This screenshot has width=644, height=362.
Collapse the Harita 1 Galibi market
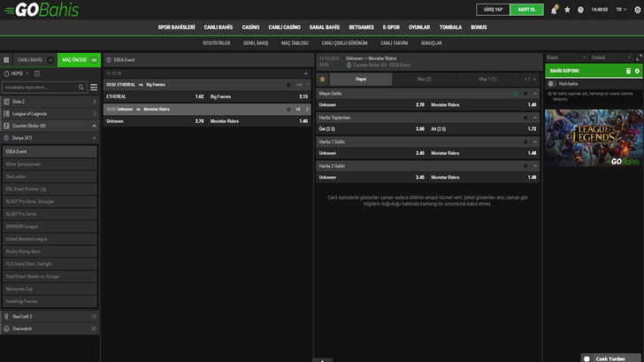coord(534,142)
